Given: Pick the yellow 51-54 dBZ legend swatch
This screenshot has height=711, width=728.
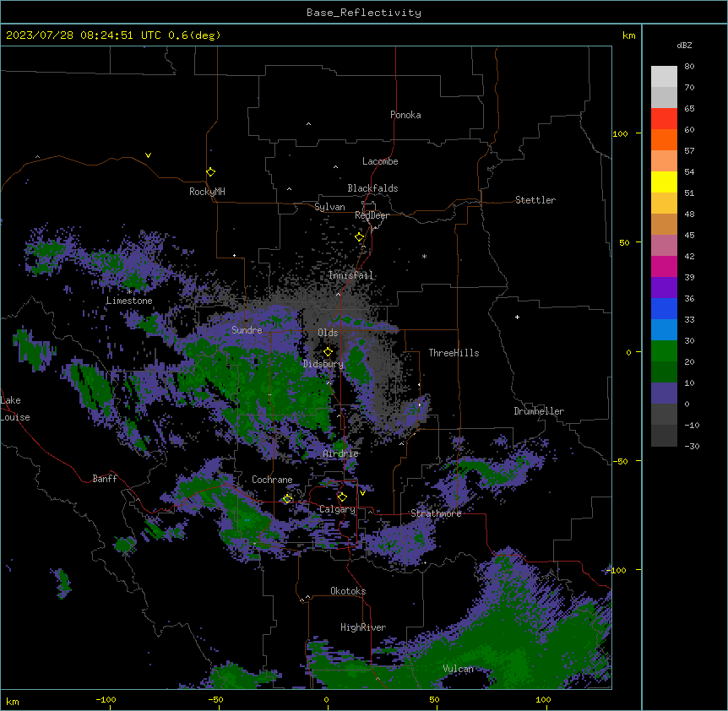Looking at the screenshot, I should [664, 182].
